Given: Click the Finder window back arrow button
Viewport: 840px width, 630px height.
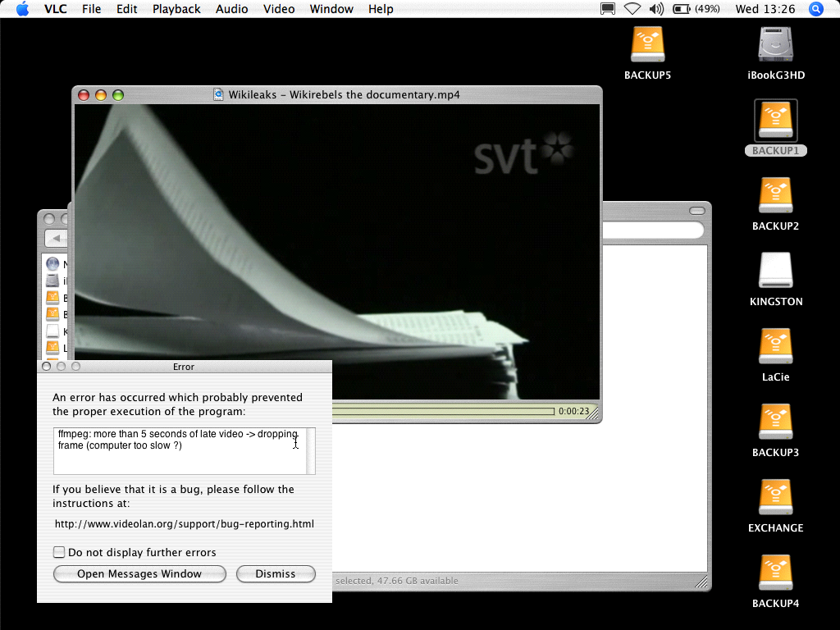Looking at the screenshot, I should [x=57, y=238].
